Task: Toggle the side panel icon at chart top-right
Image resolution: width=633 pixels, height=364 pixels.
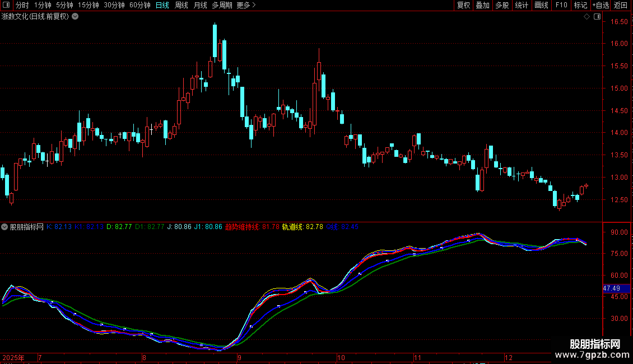Action: (597, 17)
